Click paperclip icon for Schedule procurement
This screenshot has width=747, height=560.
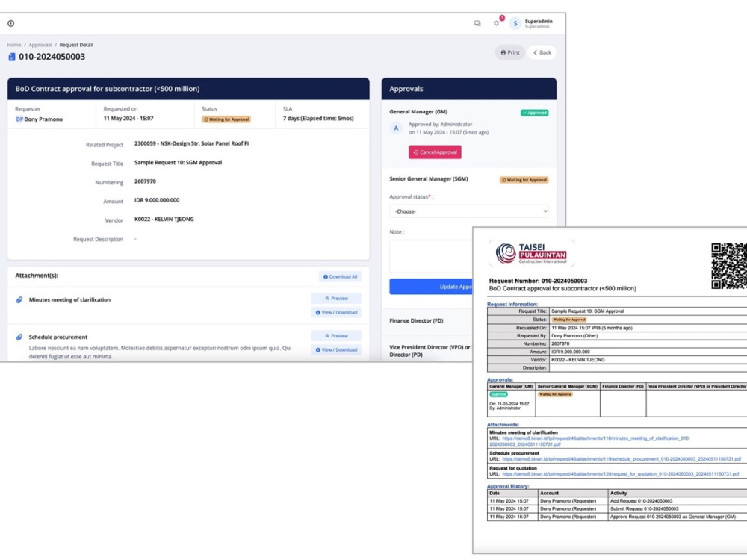[x=19, y=337]
